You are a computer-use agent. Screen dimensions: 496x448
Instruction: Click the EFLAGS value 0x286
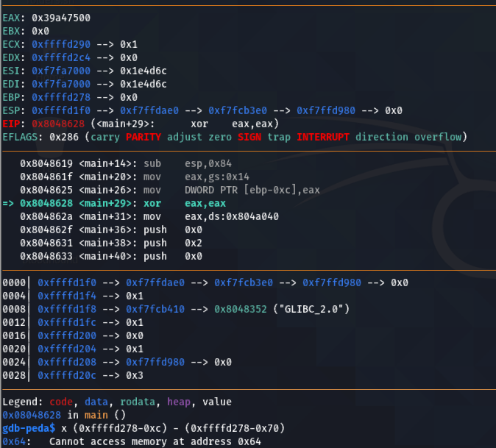click(64, 137)
